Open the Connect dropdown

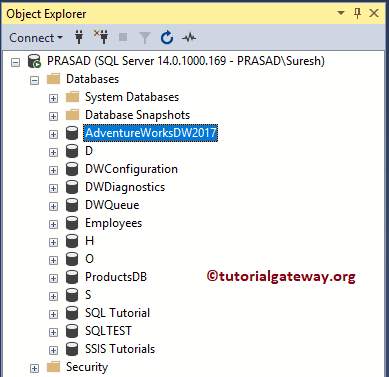36,38
